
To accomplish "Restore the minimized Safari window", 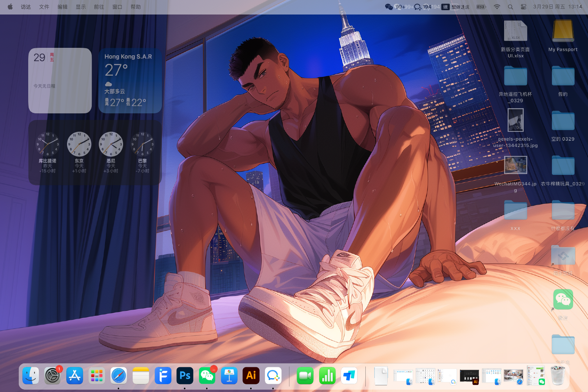I will pos(514,376).
